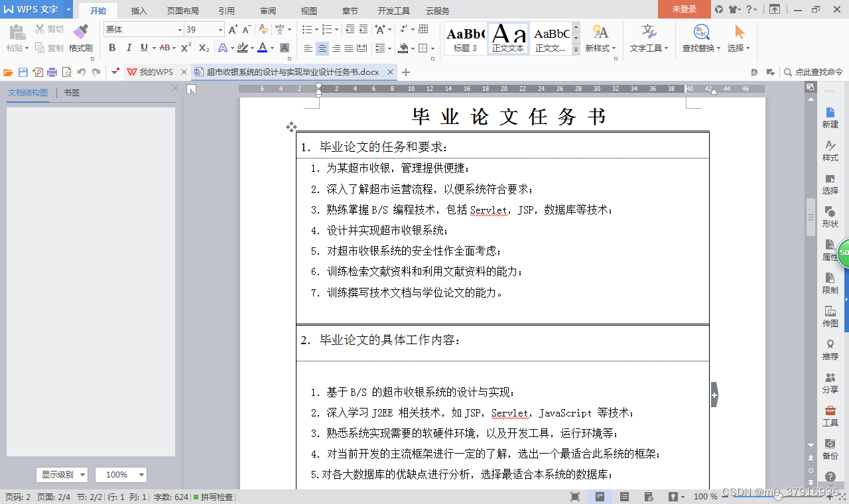Switch to the 审阅 ribbon tab
Image resolution: width=849 pixels, height=504 pixels.
[267, 10]
